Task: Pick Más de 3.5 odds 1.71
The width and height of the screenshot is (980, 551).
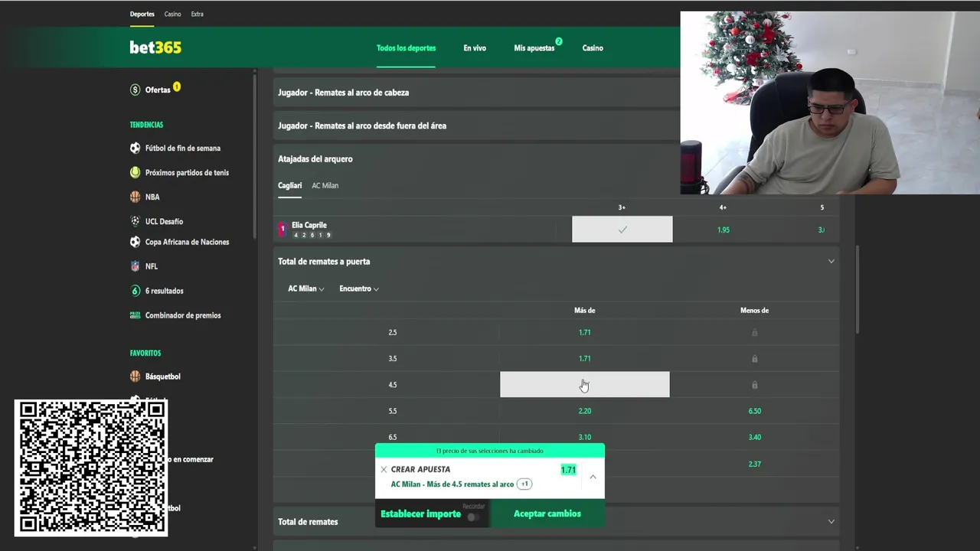Action: point(585,358)
